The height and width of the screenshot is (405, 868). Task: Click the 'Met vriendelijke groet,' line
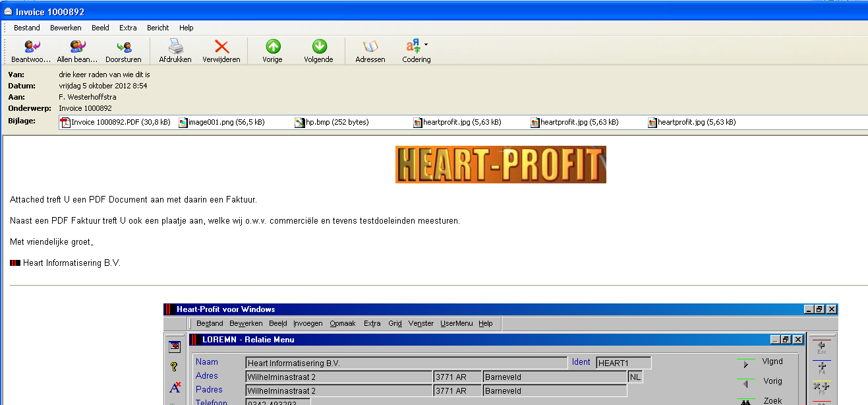[x=51, y=241]
